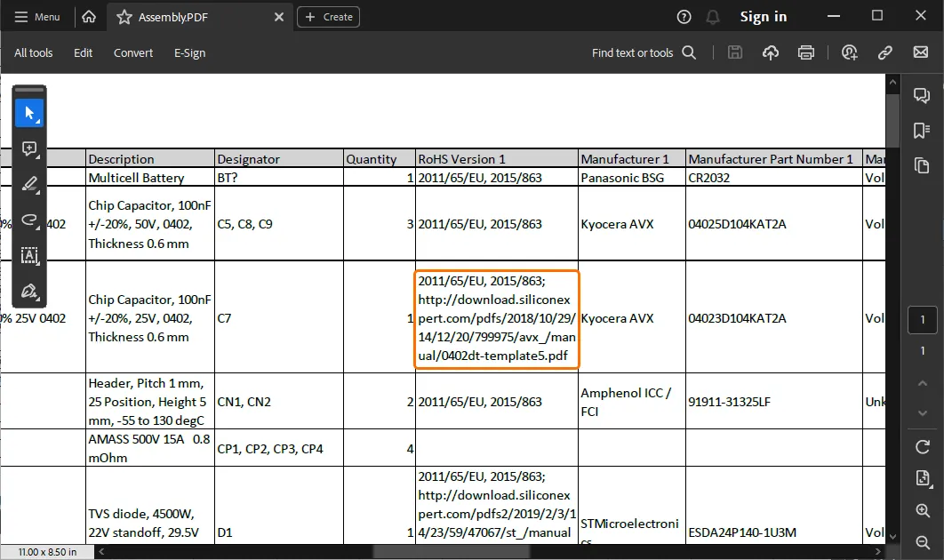
Task: Click the current page number box
Action: pos(922,320)
